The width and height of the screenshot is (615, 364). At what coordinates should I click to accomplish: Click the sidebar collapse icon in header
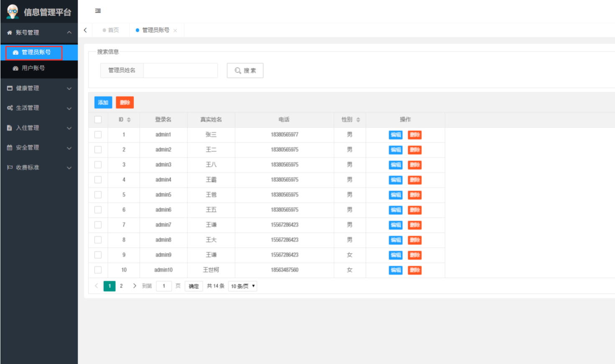(98, 11)
